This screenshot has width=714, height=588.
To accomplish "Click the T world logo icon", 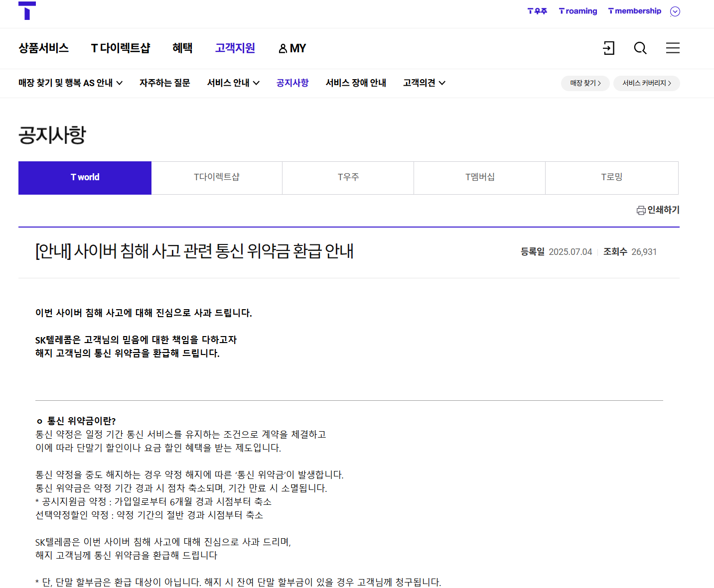I will (x=27, y=10).
